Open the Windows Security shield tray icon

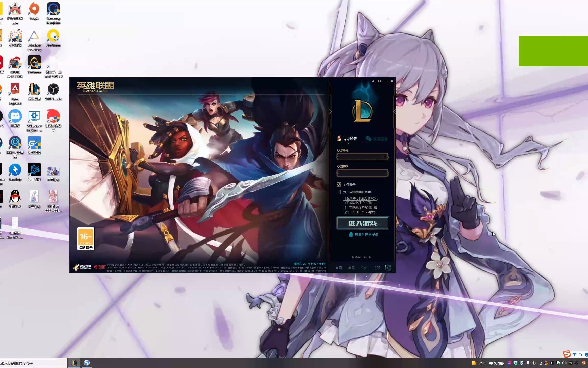point(558,363)
